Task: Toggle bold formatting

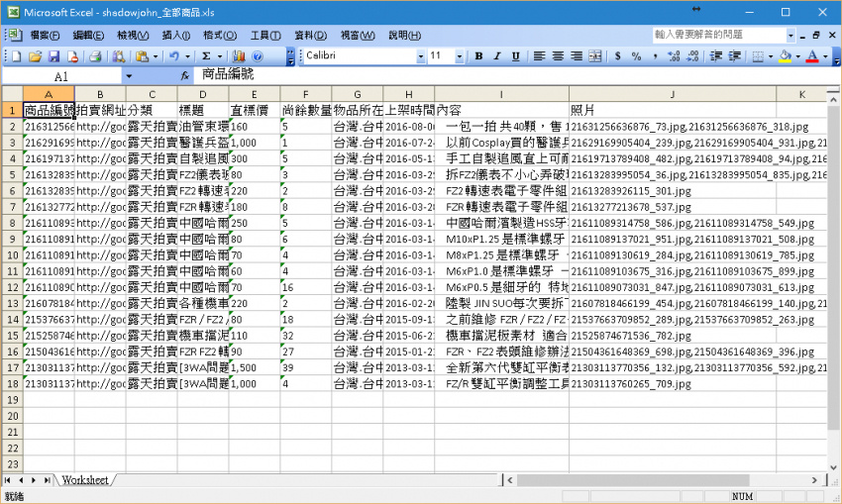Action: click(477, 56)
